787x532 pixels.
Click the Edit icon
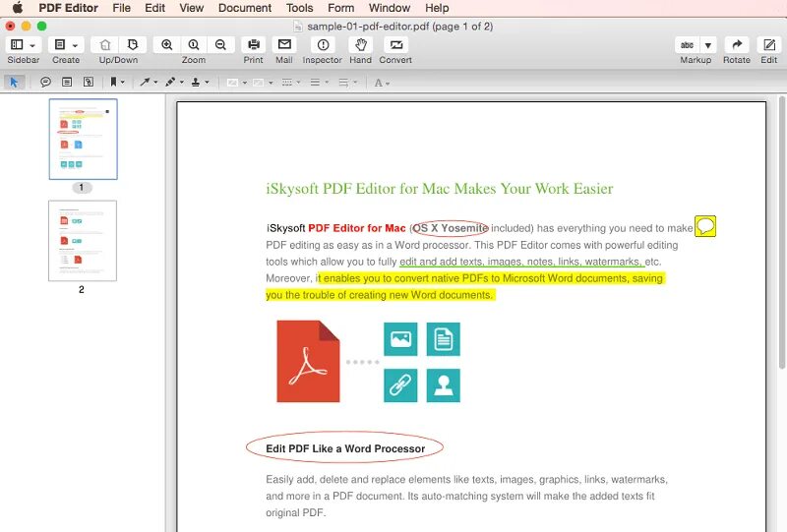769,45
